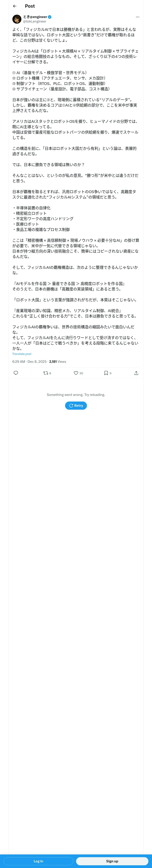Click the back arrow beside Post
Image resolution: width=152 pixels, height=868 pixels.
click(14, 6)
